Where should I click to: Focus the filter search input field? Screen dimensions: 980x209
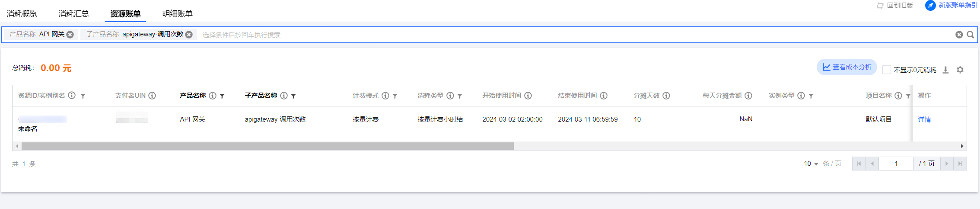coord(575,35)
